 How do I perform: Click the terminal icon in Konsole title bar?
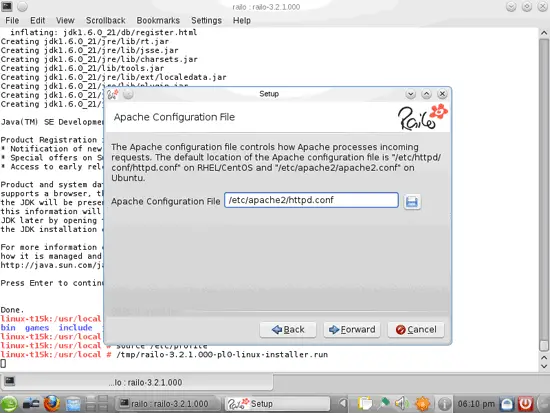pos(7,6)
